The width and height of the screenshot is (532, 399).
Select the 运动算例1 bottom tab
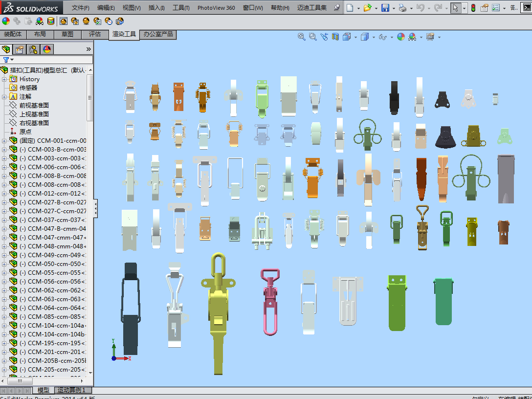click(71, 390)
